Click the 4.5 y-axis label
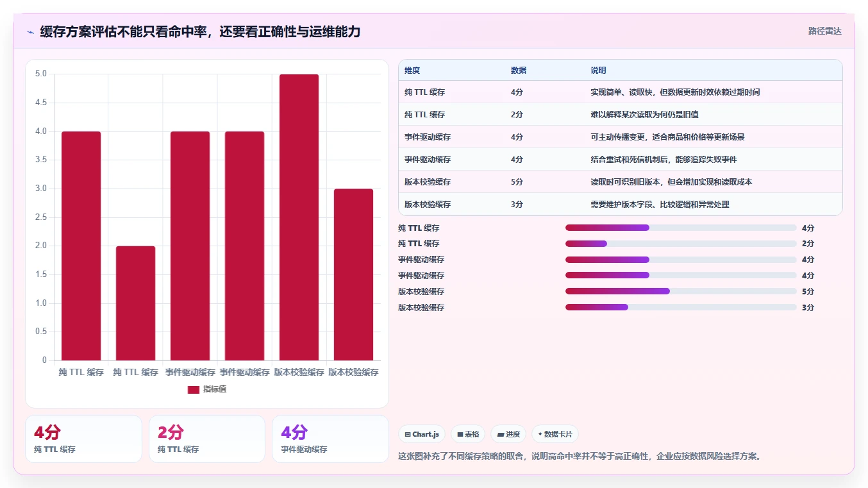 click(41, 103)
